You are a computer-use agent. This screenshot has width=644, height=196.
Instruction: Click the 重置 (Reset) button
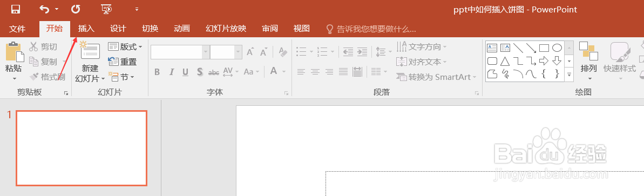click(x=123, y=62)
